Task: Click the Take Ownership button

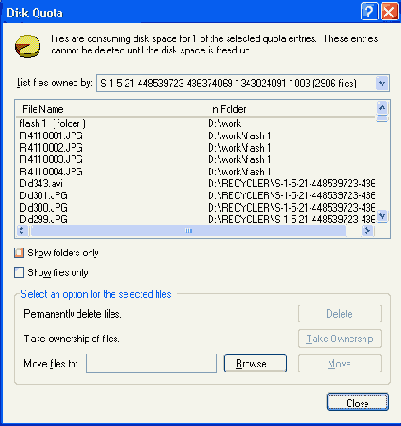Action: (x=340, y=339)
